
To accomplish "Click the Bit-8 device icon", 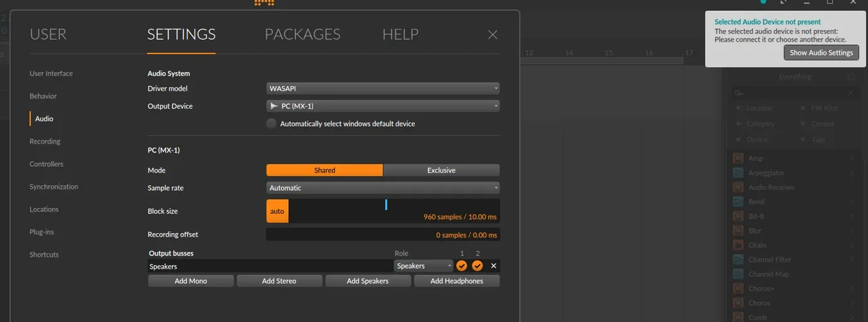I will 738,216.
